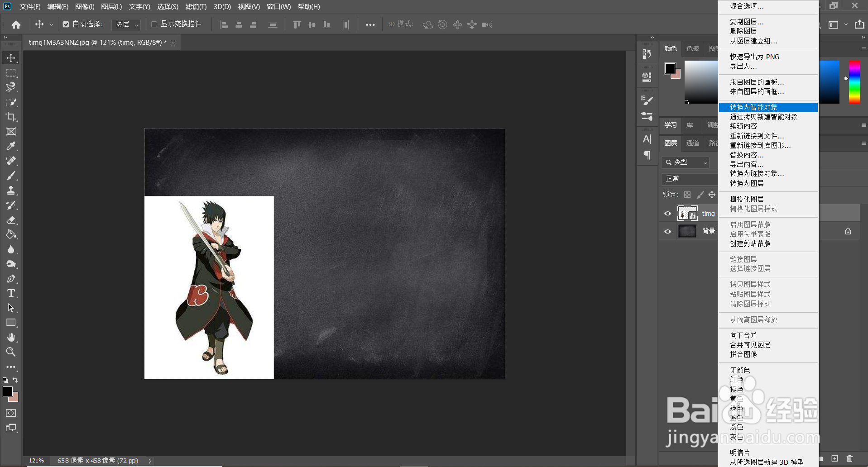Toggle lock position
The height and width of the screenshot is (467, 868).
point(712,195)
